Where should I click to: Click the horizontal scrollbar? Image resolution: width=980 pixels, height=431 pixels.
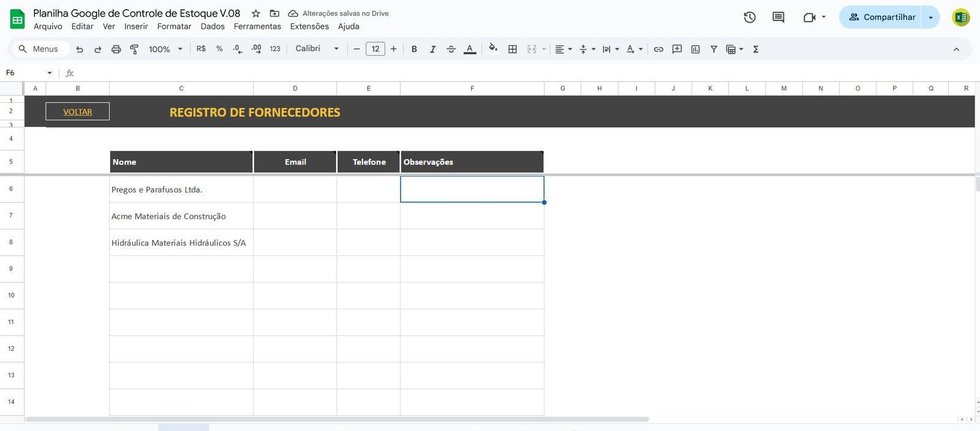point(337,419)
